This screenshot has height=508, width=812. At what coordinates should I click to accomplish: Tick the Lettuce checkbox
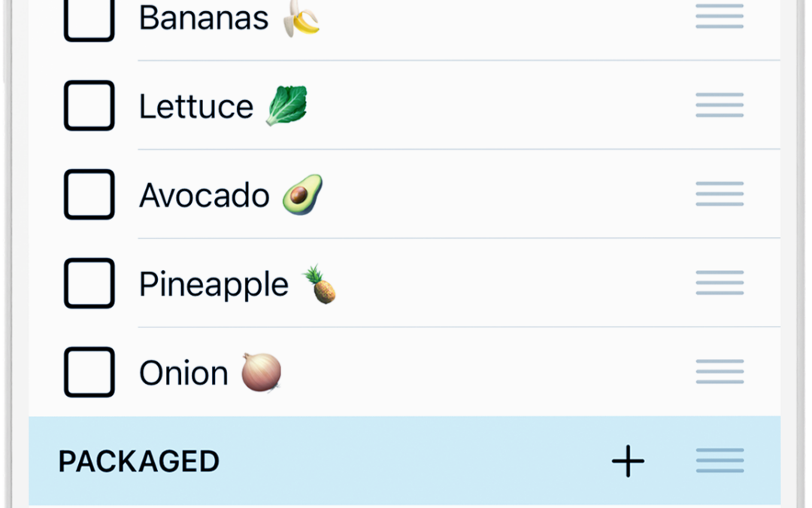[x=89, y=105]
